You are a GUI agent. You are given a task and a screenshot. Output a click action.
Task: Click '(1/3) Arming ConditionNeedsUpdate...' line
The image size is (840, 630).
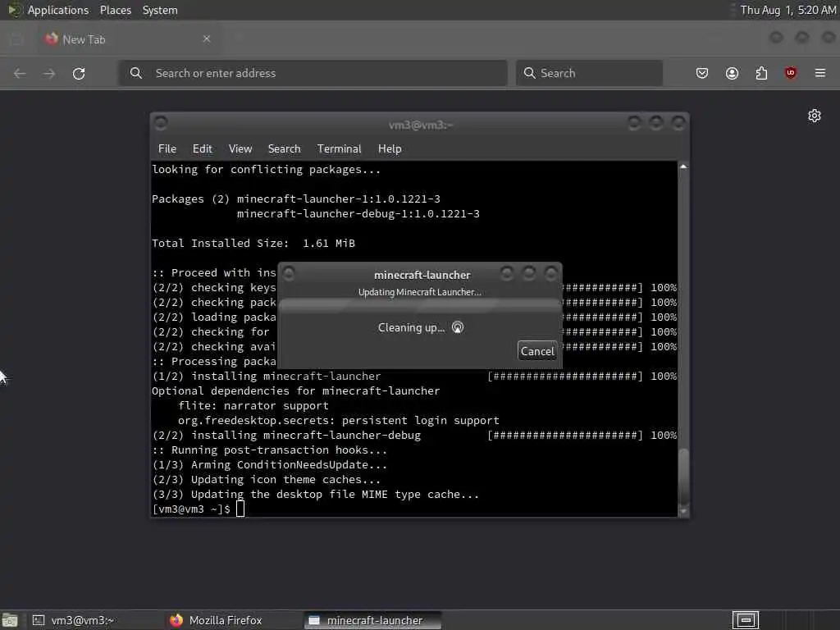(x=269, y=465)
